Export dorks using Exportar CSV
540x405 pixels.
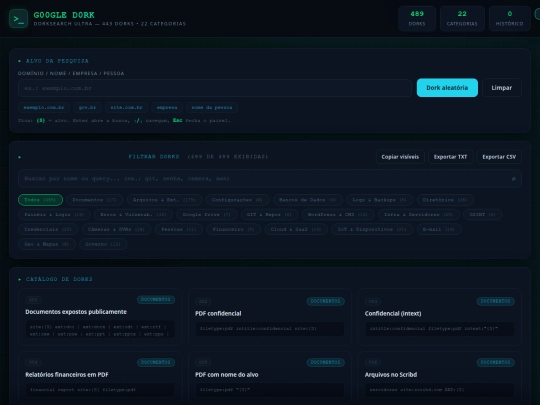pos(499,157)
